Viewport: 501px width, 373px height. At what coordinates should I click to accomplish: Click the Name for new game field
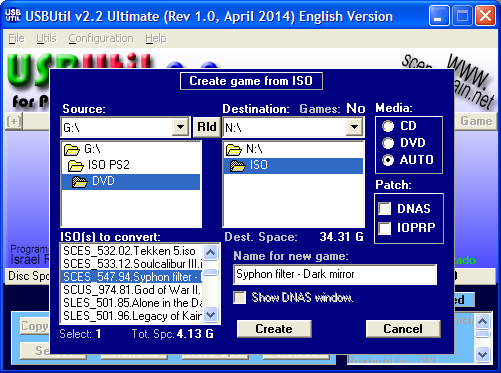click(x=335, y=274)
